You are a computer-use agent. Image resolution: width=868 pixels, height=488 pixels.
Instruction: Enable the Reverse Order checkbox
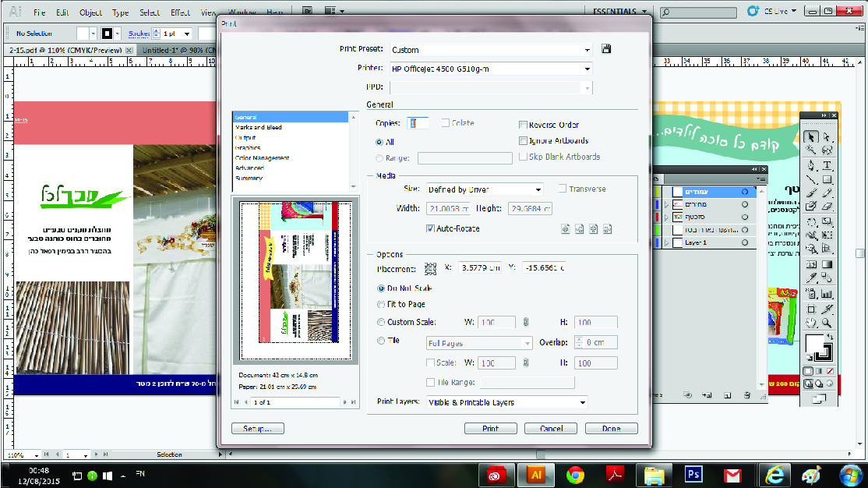point(523,125)
